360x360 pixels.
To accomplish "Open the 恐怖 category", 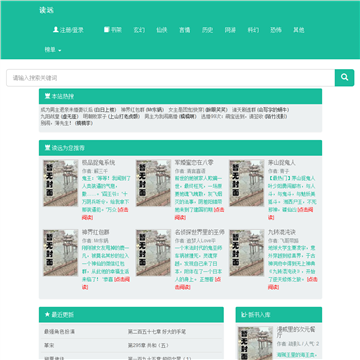I will [x=276, y=30].
